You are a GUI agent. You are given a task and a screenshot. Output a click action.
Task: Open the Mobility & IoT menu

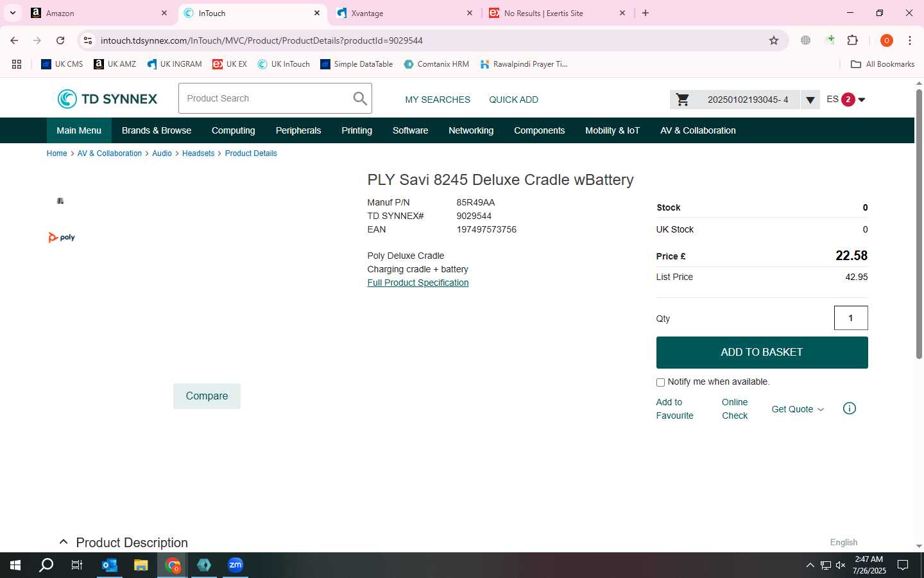613,130
